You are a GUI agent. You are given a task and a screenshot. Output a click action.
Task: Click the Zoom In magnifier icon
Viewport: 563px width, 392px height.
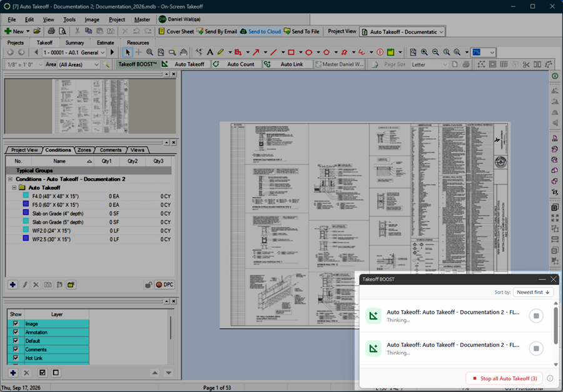[x=424, y=53]
